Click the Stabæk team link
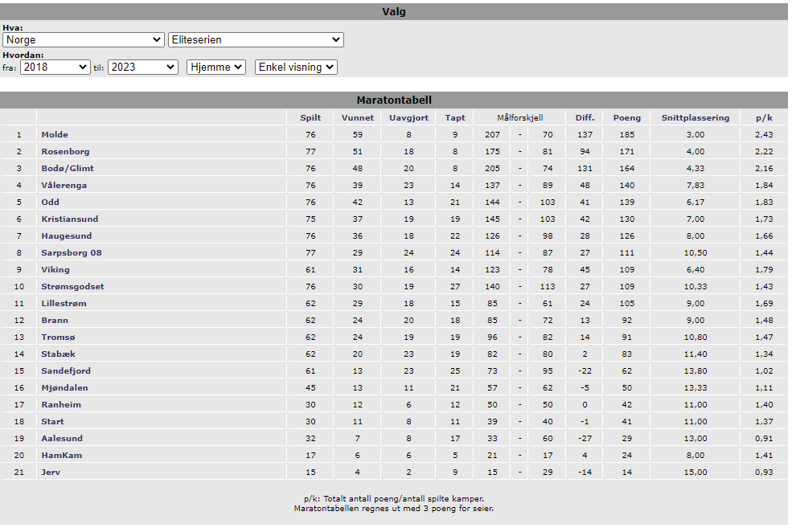 (59, 354)
